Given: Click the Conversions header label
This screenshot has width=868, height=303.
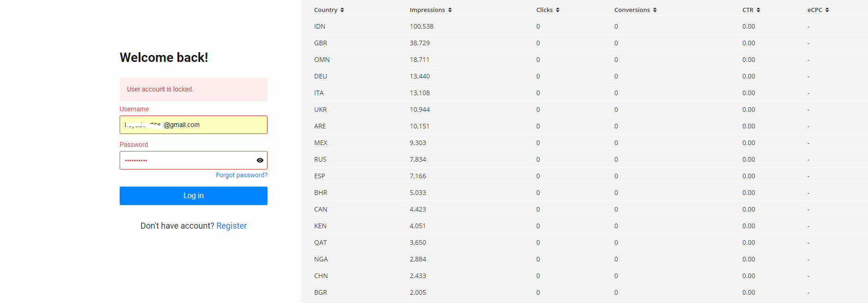Looking at the screenshot, I should (632, 10).
